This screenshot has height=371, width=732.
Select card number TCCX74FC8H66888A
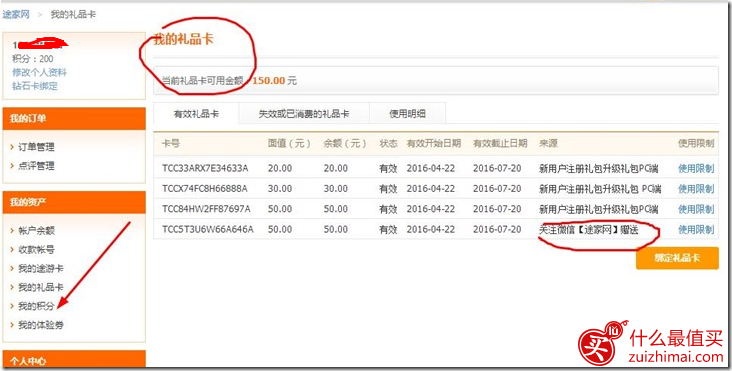(x=204, y=189)
